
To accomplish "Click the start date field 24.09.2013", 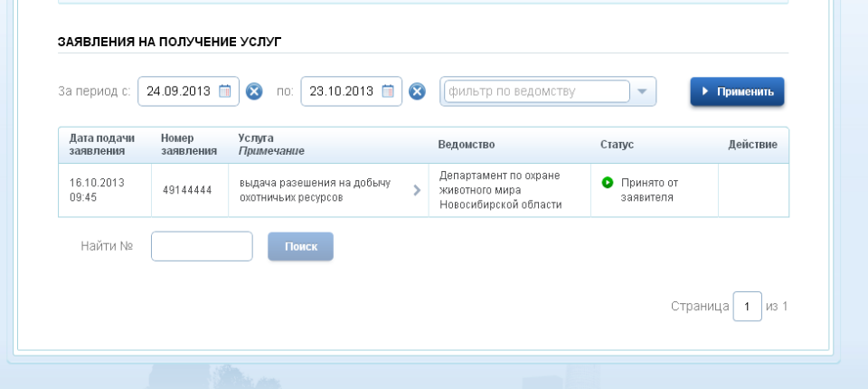I will pyautogui.click(x=178, y=91).
